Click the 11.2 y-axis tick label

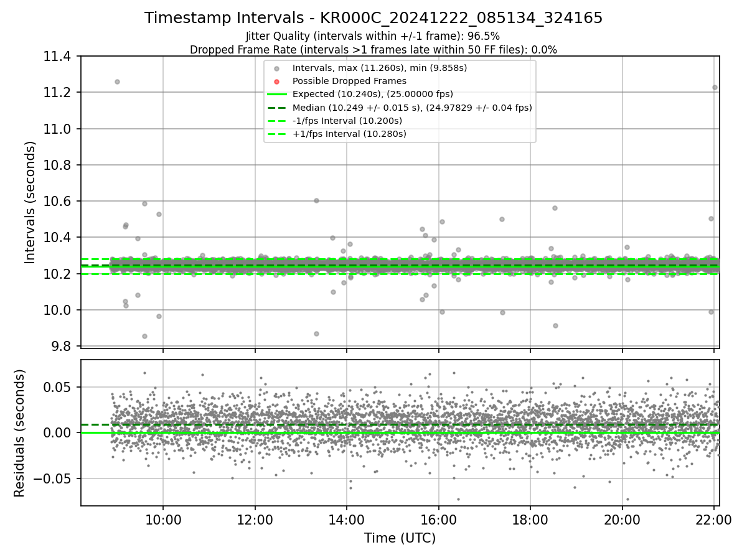(58, 93)
